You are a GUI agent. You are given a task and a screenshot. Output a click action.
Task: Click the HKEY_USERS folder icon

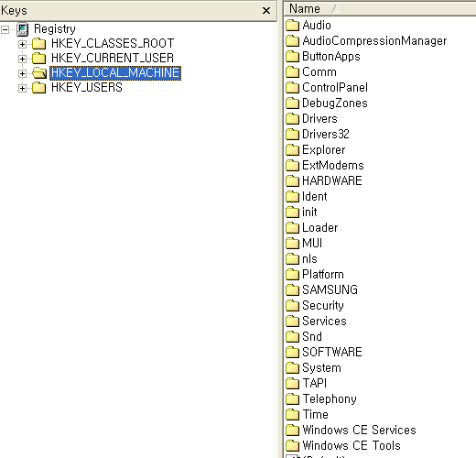tap(39, 88)
